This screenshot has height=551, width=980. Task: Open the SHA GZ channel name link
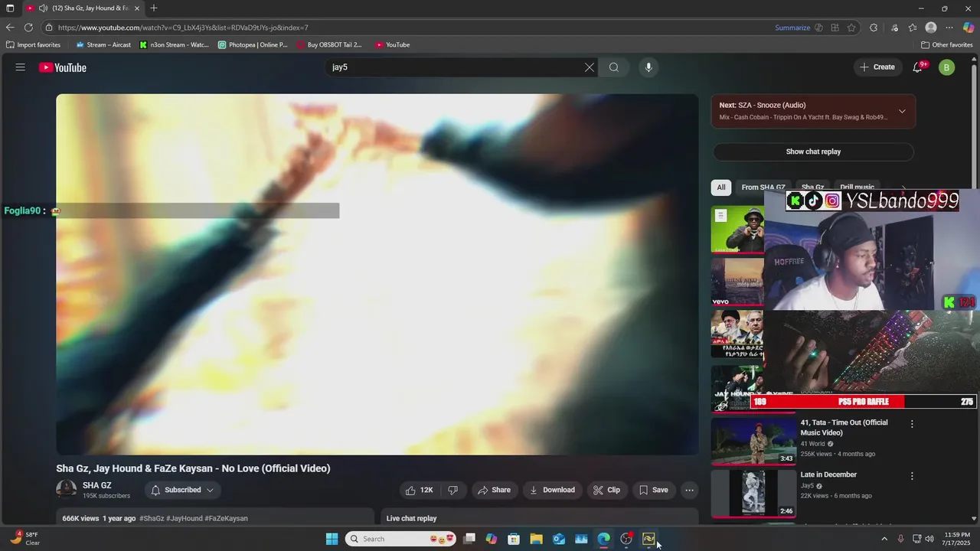coord(97,485)
